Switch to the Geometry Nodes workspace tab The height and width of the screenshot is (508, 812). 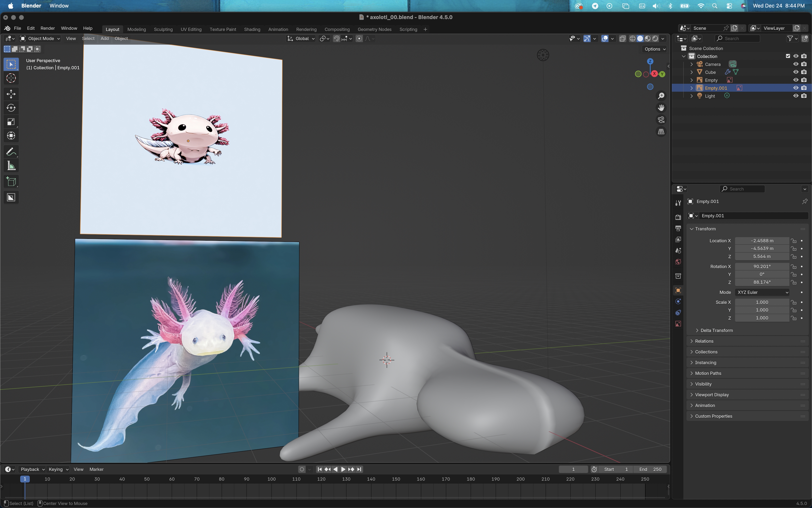pos(374,29)
